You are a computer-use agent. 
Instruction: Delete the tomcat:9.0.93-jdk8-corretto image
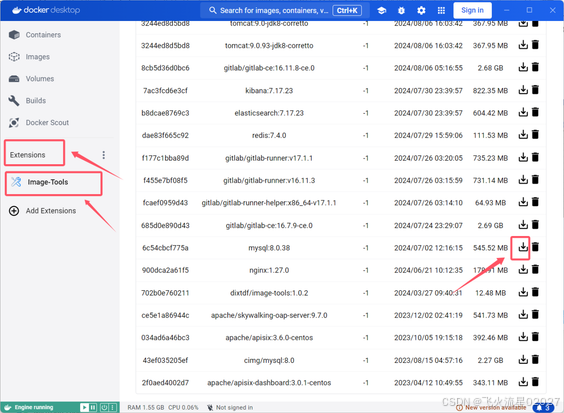click(x=536, y=45)
